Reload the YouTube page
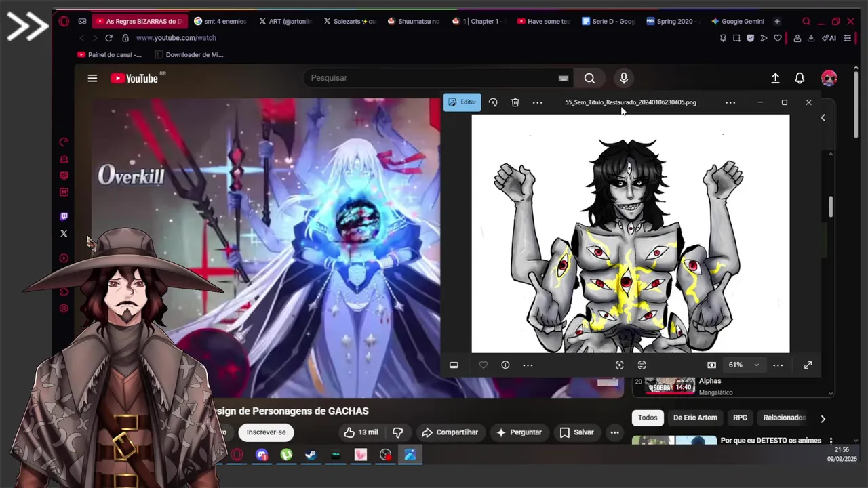The image size is (868, 488). 108,38
